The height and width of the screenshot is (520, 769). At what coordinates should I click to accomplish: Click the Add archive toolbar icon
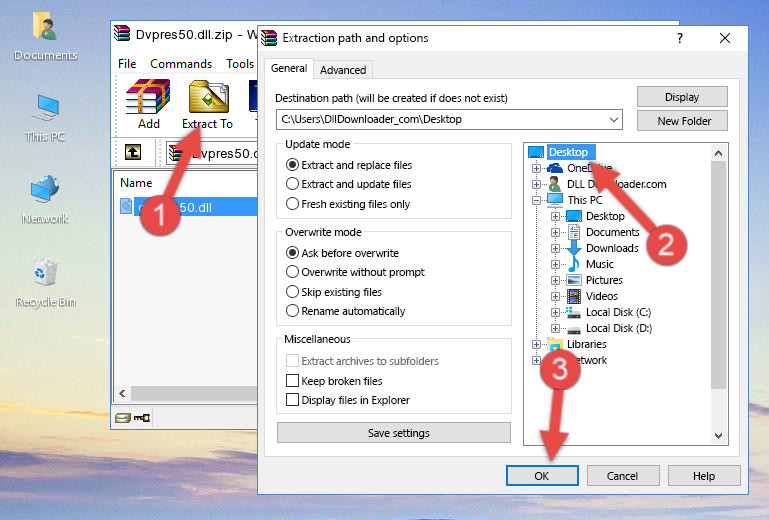(x=148, y=97)
